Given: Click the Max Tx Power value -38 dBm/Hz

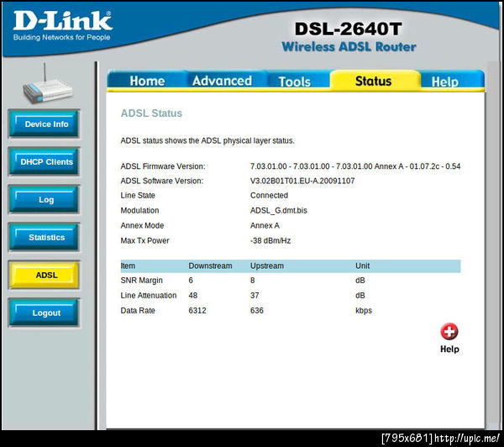Looking at the screenshot, I should [270, 240].
